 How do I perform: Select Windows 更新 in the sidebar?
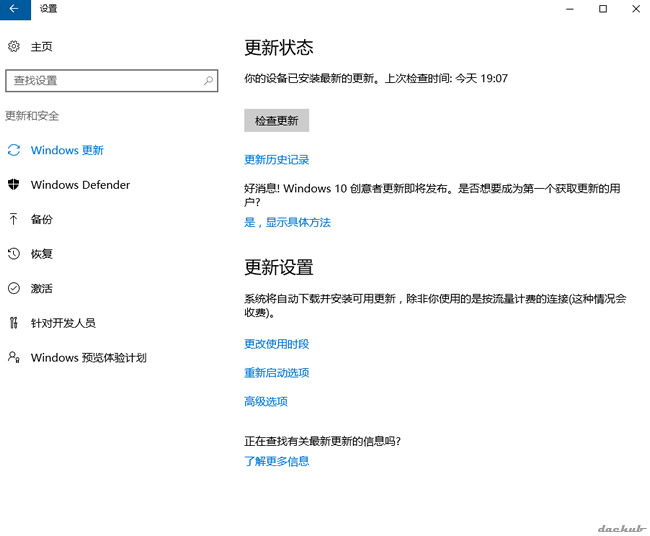click(x=67, y=150)
